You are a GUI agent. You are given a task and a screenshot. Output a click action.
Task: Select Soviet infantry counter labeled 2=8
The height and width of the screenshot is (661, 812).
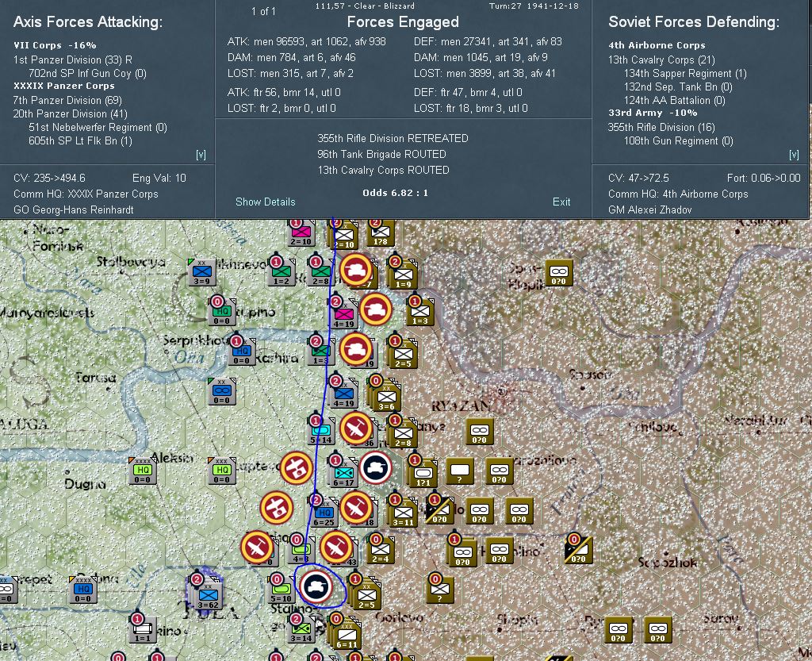(x=403, y=433)
